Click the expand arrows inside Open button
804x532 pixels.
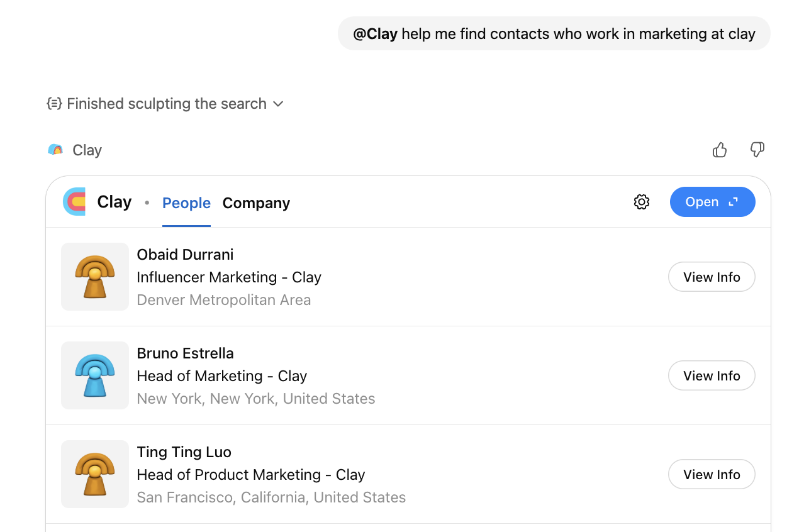point(733,202)
